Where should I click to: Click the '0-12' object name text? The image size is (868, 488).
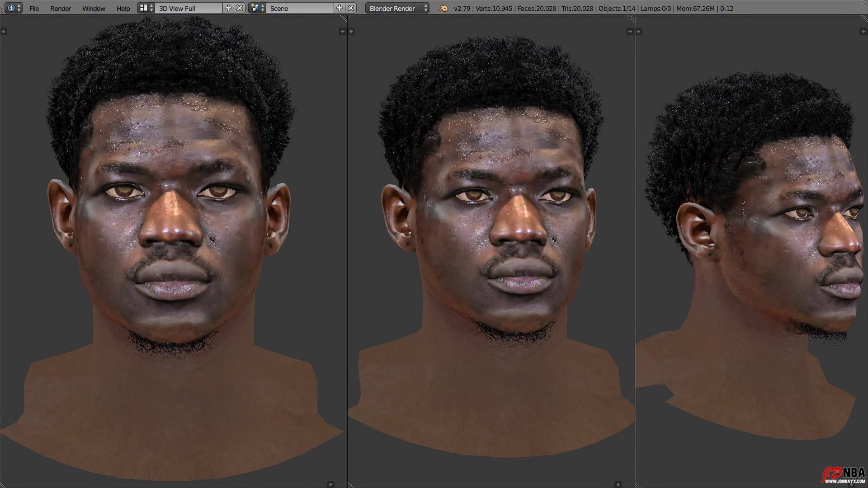pyautogui.click(x=727, y=8)
